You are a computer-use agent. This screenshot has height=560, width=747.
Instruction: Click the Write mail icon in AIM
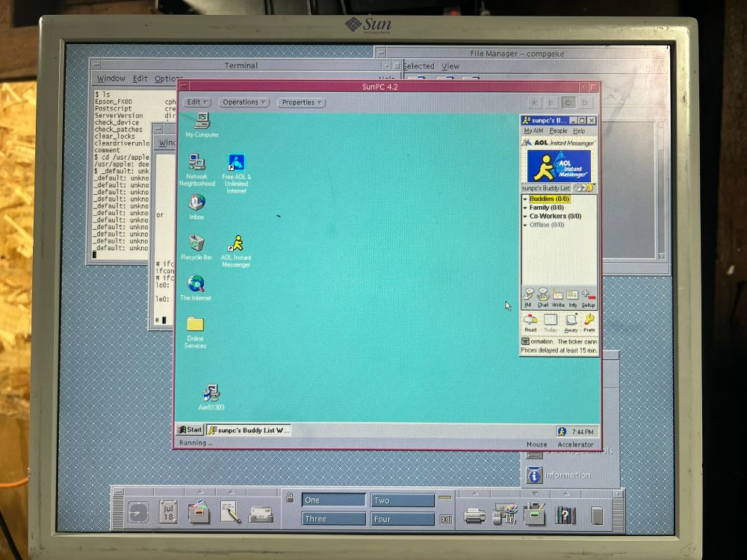(x=558, y=298)
